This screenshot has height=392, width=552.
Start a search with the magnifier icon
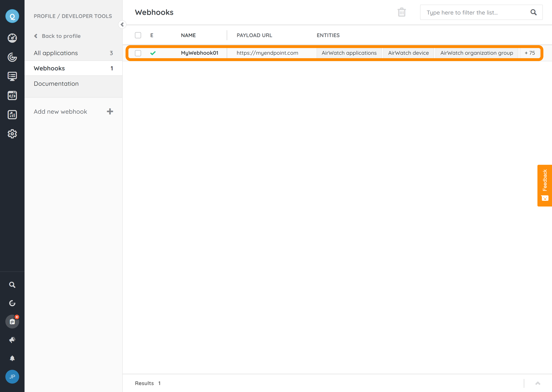[x=12, y=285]
